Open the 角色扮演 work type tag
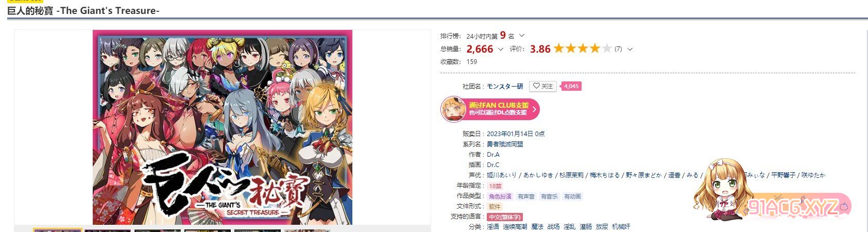868x232 pixels. 500,196
